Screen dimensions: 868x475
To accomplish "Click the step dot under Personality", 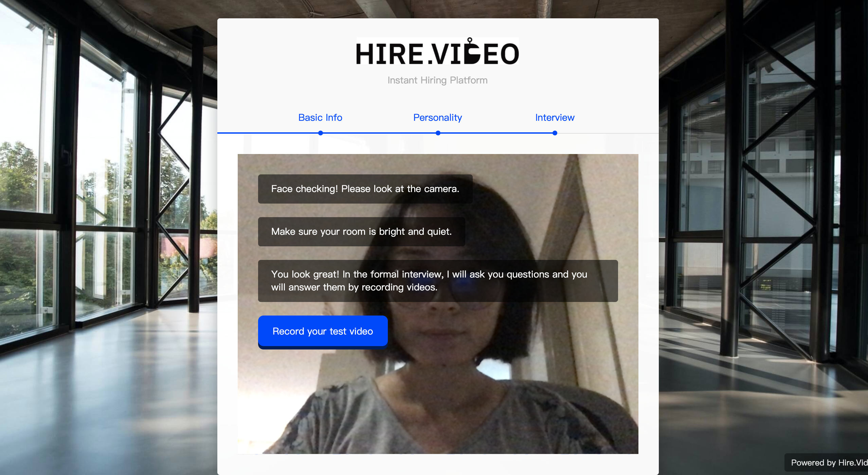I will pos(438,133).
